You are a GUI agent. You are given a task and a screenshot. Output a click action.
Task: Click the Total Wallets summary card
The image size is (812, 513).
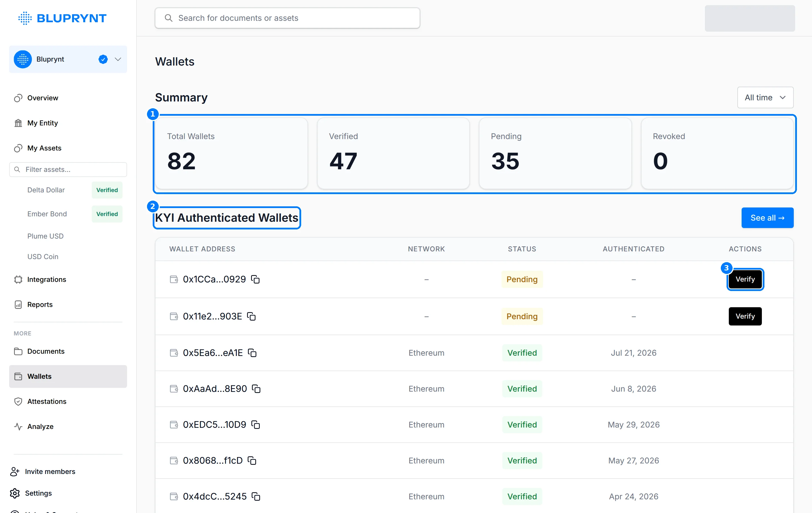(x=231, y=153)
